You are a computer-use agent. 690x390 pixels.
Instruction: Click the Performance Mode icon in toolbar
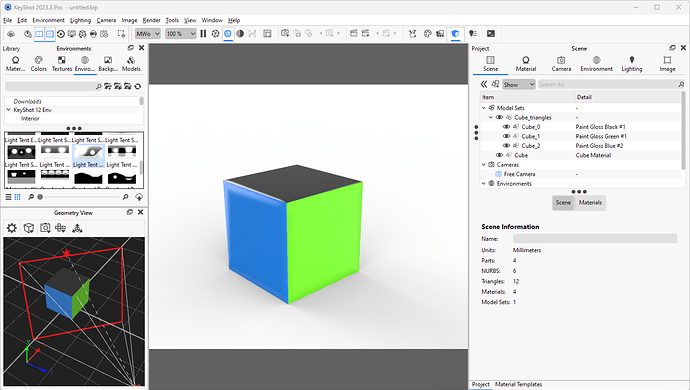click(215, 34)
